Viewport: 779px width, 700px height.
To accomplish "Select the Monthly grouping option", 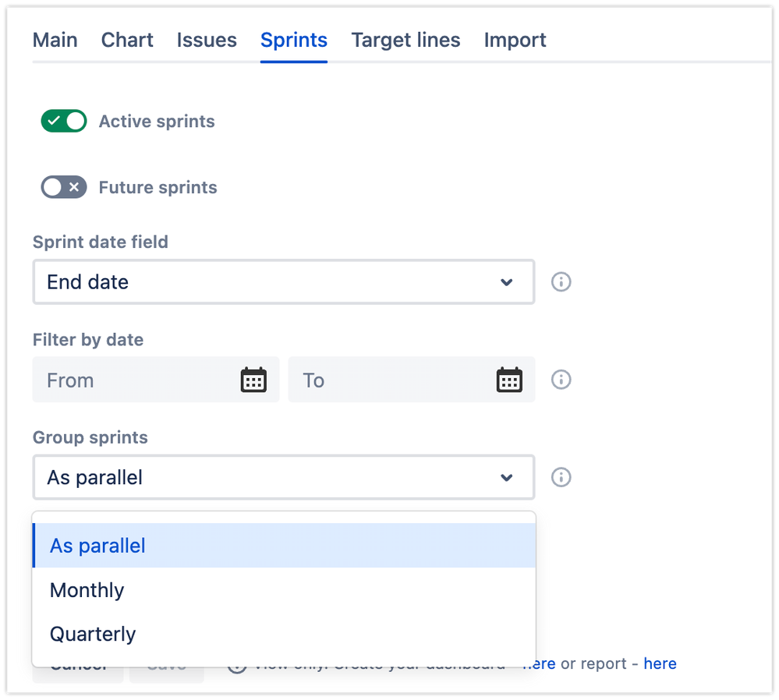I will click(x=87, y=590).
